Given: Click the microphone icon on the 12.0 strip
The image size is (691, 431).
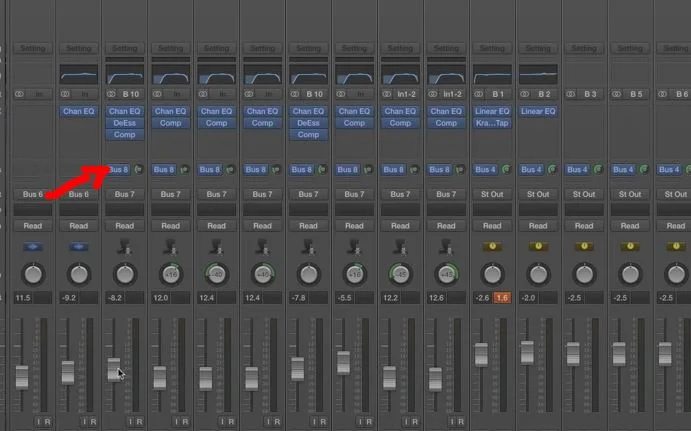Looking at the screenshot, I should click(x=171, y=247).
